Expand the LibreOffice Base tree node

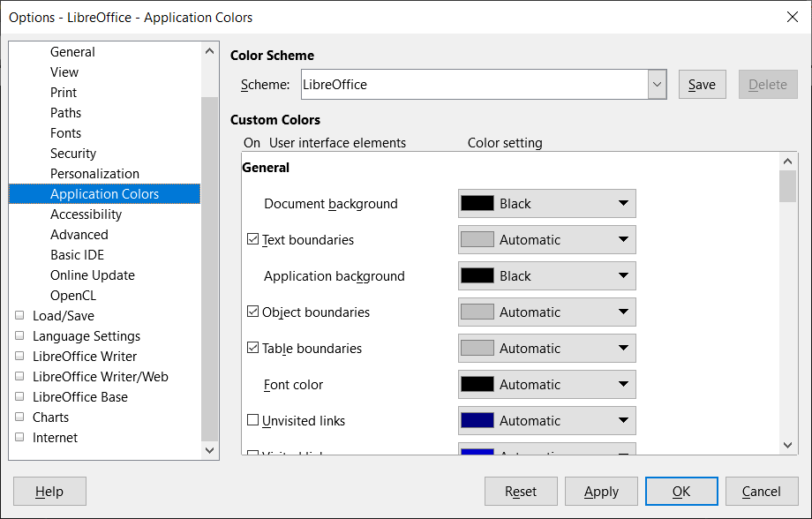(19, 396)
